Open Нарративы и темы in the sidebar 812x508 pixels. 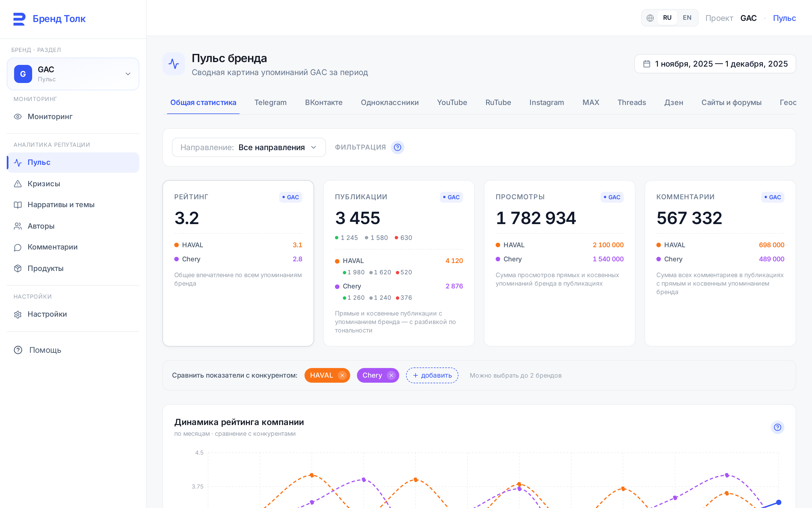click(x=73, y=205)
